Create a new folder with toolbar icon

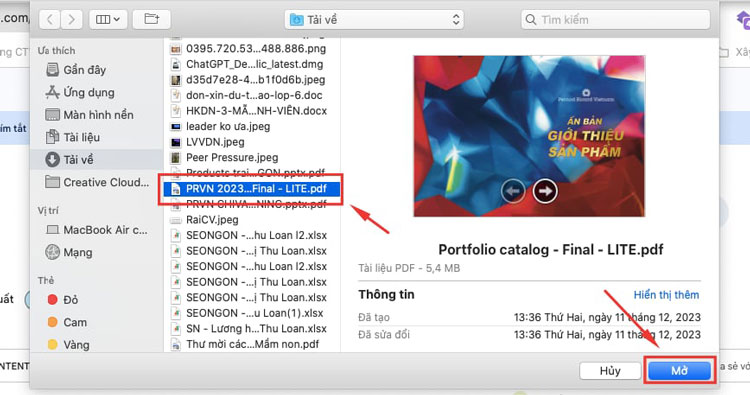(152, 20)
